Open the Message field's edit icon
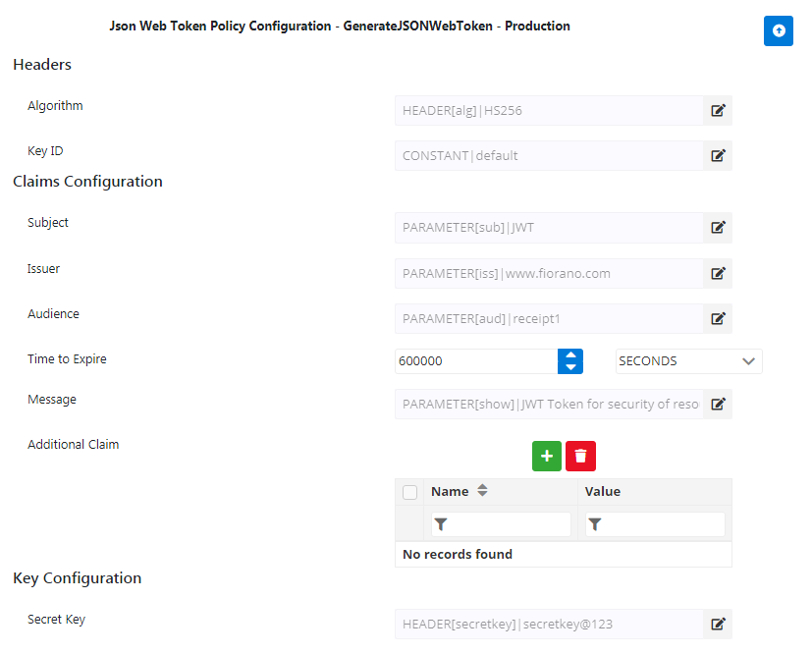 click(x=718, y=404)
